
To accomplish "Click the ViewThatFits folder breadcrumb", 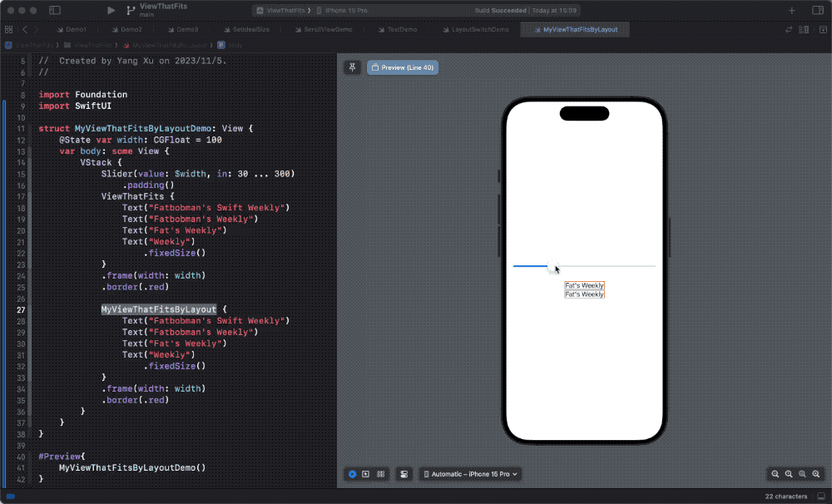I will [x=88, y=45].
